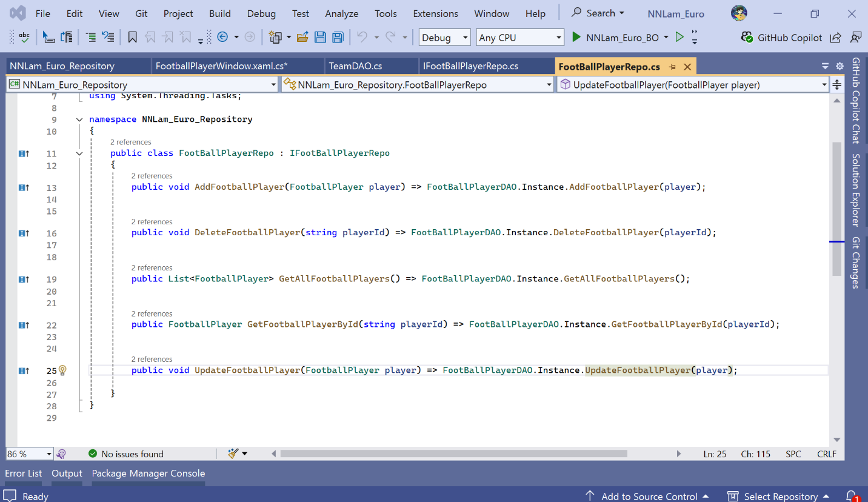Collapse the class block at line 11

[x=79, y=153]
